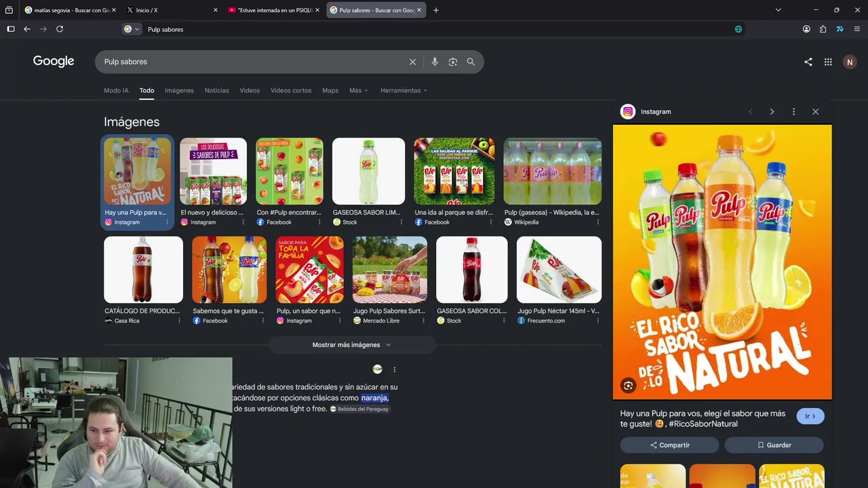Screen dimensions: 868x488
Task: Open the browser hamburger application menu
Action: click(x=857, y=29)
